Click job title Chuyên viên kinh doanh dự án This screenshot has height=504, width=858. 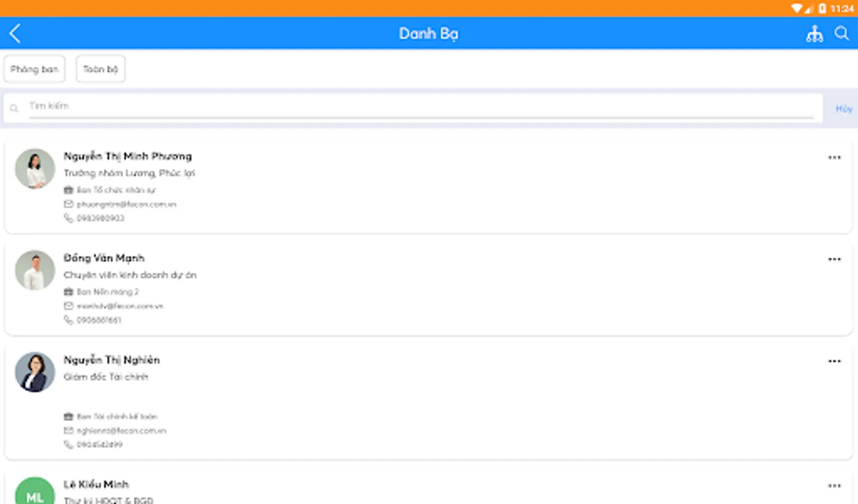click(x=130, y=275)
